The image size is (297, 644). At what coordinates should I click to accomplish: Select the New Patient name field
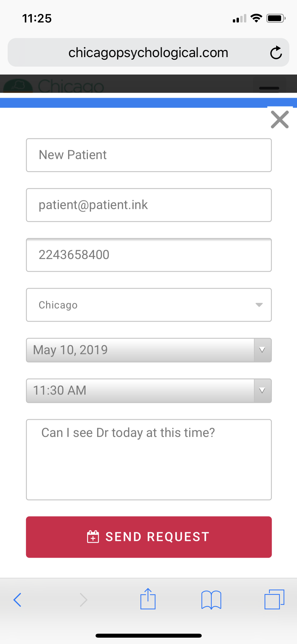pyautogui.click(x=149, y=155)
